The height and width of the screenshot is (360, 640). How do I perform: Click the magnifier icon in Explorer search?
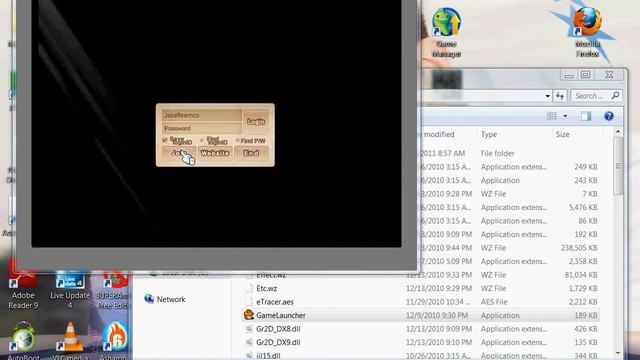(x=616, y=96)
